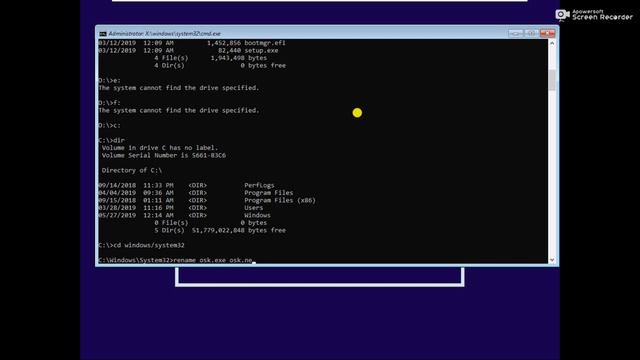Click the 'rename osk.exe' command line
This screenshot has height=360, width=640.
(176, 260)
